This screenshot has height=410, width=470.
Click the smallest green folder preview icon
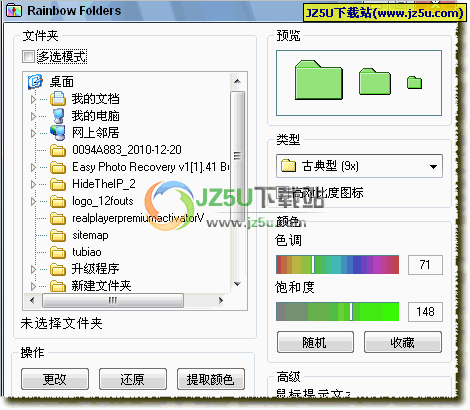point(414,82)
